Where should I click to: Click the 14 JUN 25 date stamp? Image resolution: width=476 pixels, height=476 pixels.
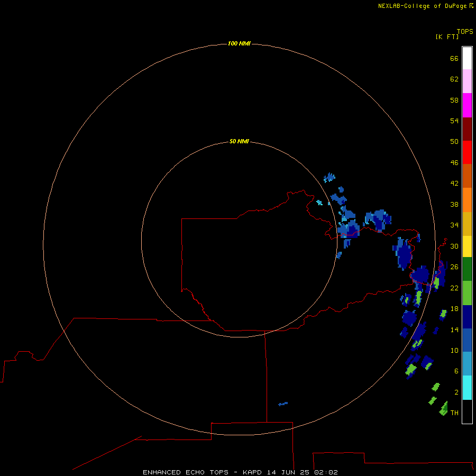288,472
